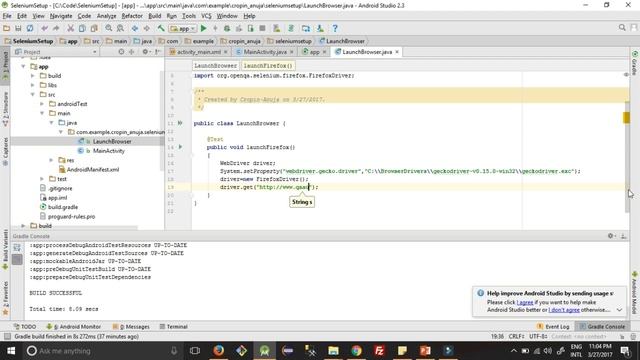Expand the usage notification chevron
The height and width of the screenshot is (360, 640).
(619, 310)
